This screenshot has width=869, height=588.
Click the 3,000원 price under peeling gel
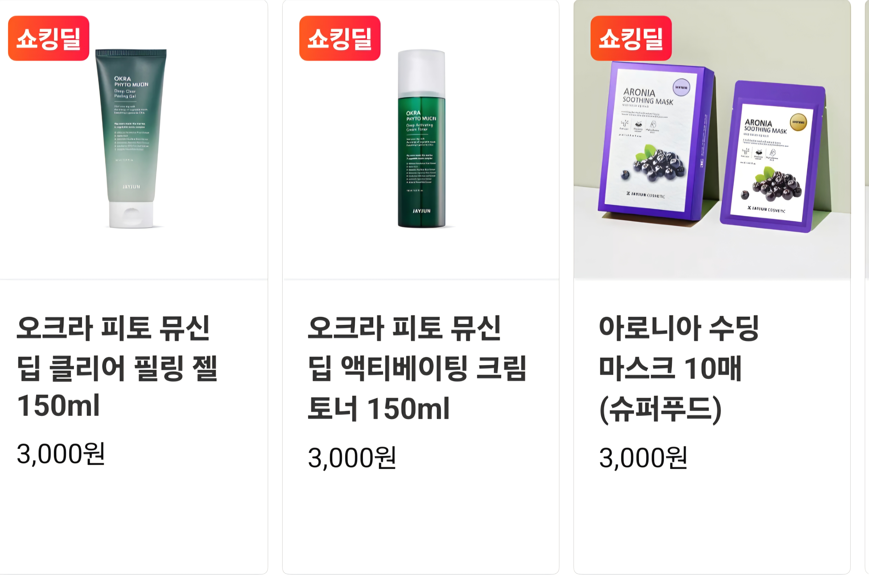point(61,454)
